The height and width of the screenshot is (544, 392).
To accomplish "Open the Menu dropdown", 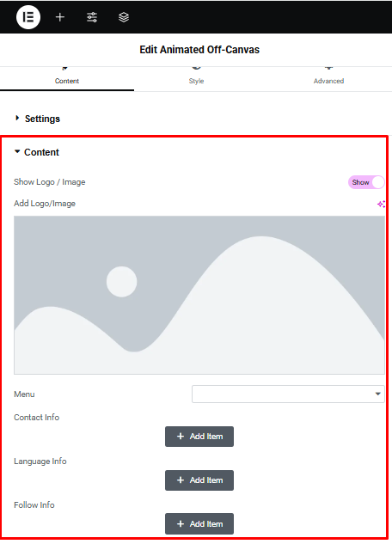I will (x=288, y=394).
